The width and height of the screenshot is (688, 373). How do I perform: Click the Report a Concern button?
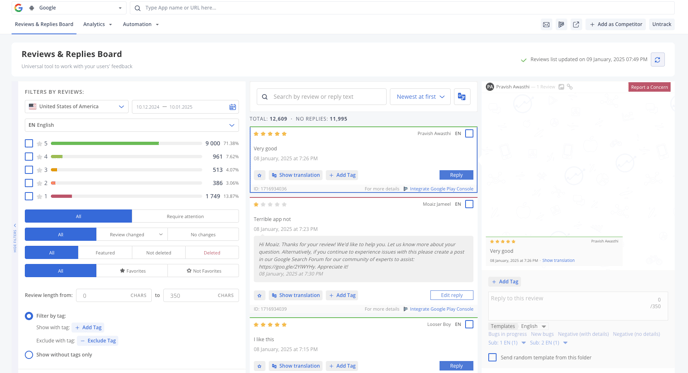pyautogui.click(x=649, y=87)
